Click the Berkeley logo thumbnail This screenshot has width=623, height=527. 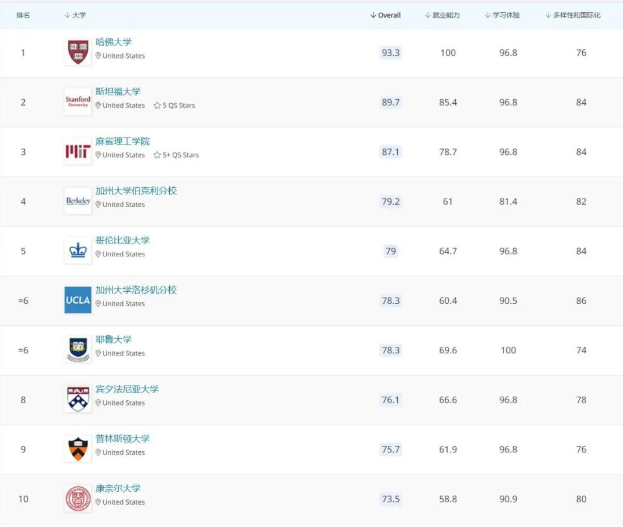point(78,201)
